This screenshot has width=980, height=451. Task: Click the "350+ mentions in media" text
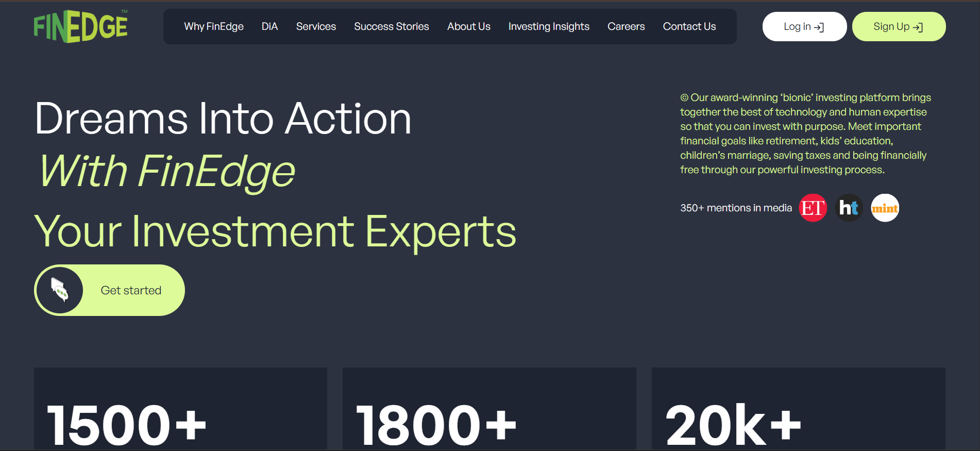click(736, 208)
